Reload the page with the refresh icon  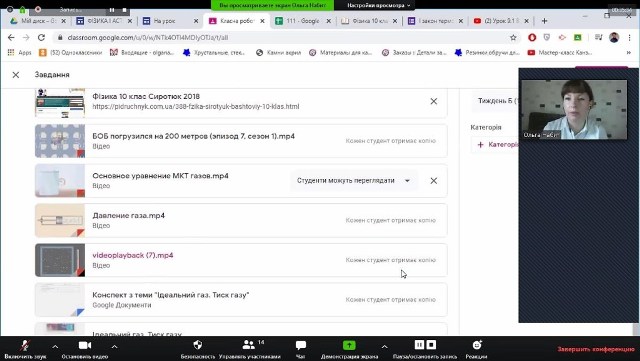click(x=41, y=38)
